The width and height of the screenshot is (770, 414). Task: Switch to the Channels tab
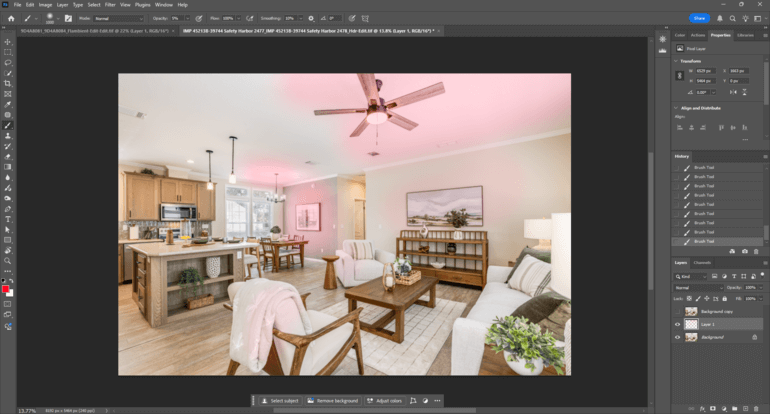[703, 263]
